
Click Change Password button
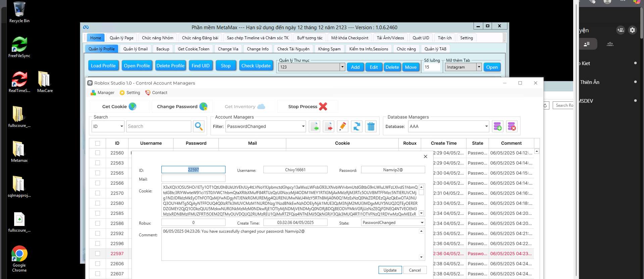[182, 106]
